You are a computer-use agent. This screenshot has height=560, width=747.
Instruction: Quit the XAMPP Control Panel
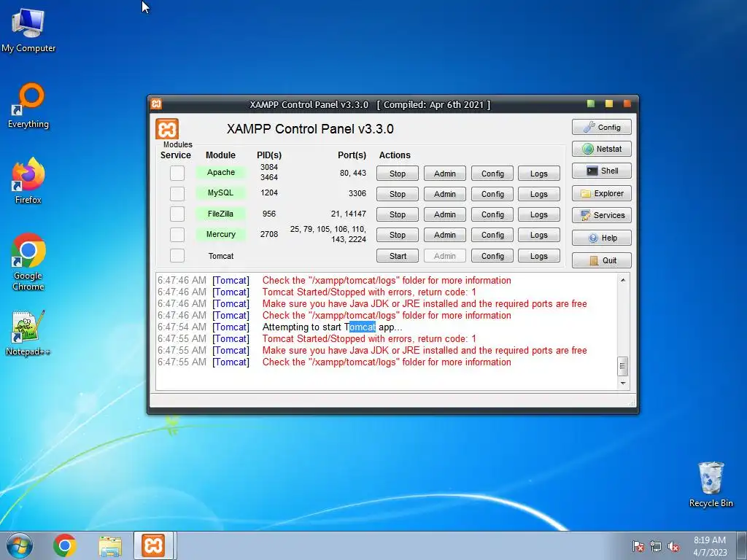tap(602, 260)
